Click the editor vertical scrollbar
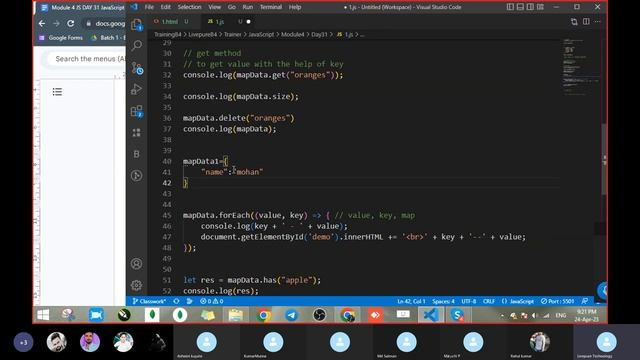 (604, 159)
